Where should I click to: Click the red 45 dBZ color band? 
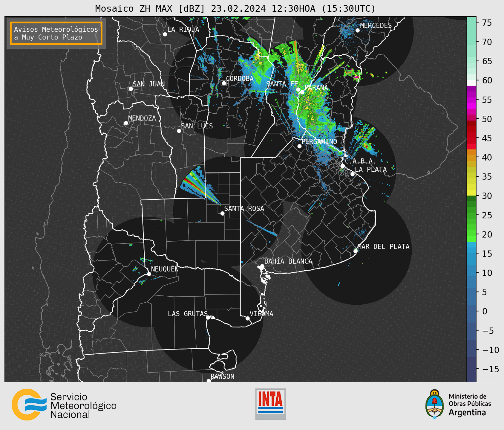[471, 138]
